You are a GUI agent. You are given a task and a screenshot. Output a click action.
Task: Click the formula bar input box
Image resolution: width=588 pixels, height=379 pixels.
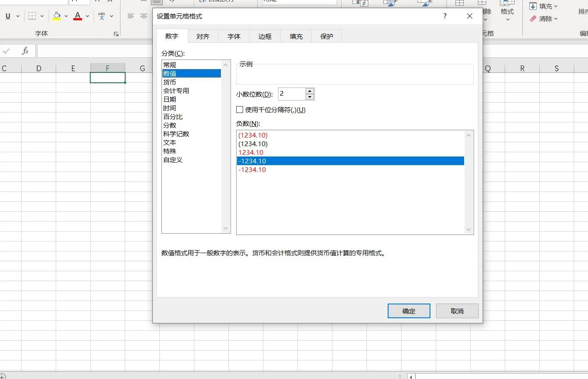pos(95,51)
